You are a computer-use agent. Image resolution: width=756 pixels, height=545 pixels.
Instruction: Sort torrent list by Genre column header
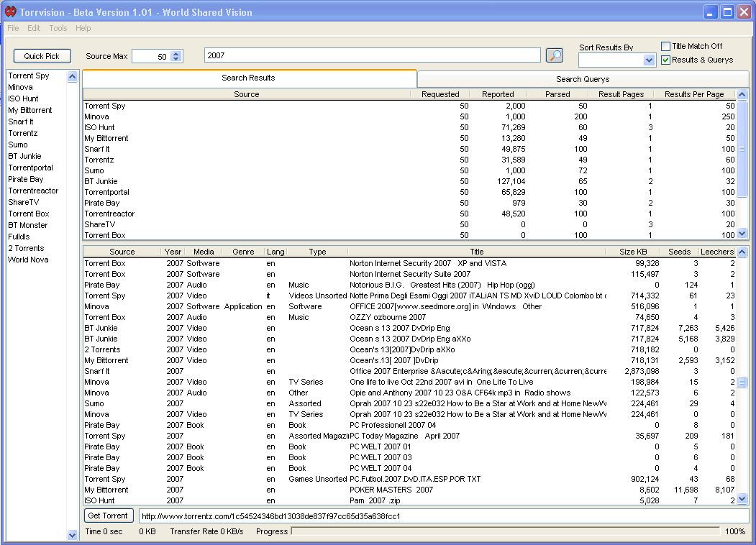pos(243,252)
